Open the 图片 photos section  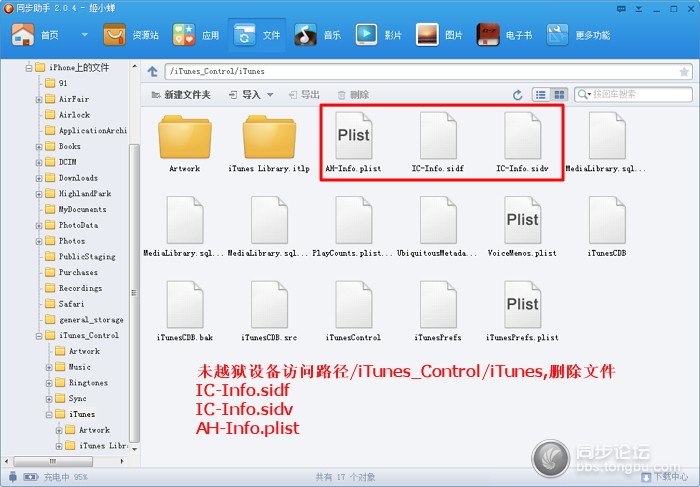click(439, 35)
